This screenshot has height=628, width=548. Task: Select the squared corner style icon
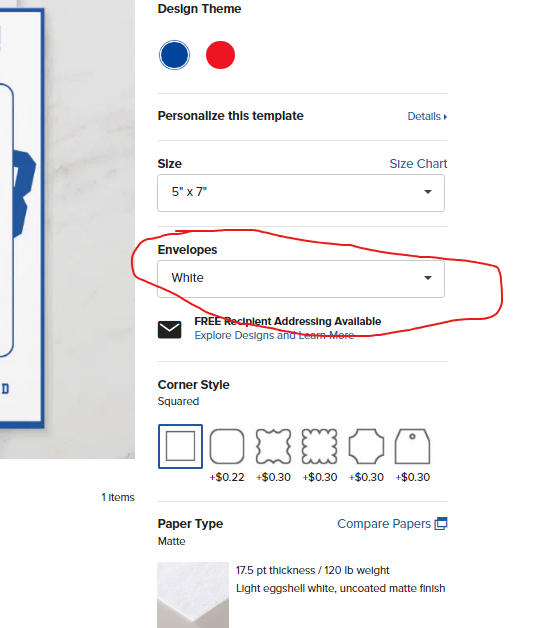(180, 446)
